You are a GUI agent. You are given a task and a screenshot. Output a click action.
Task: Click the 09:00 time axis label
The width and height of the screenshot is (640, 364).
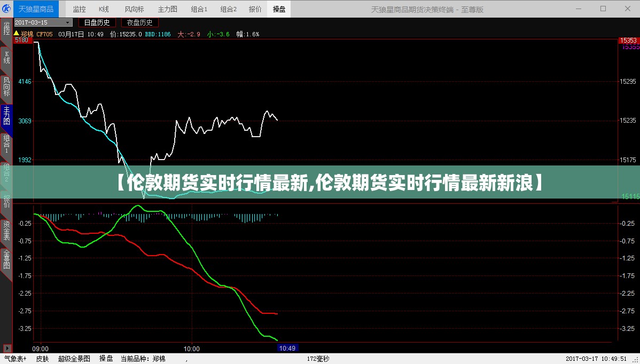pos(40,349)
